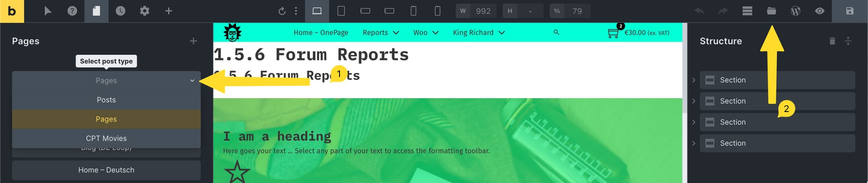The height and width of the screenshot is (183, 868).
Task: Delete structure with the trash icon
Action: [x=832, y=41]
